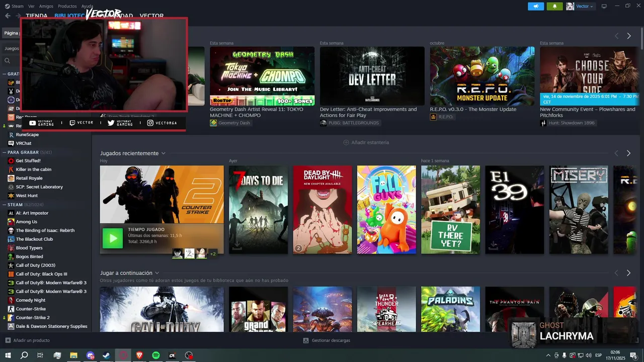This screenshot has height=362, width=644.
Task: Select VRChat in the library list
Action: point(24,143)
